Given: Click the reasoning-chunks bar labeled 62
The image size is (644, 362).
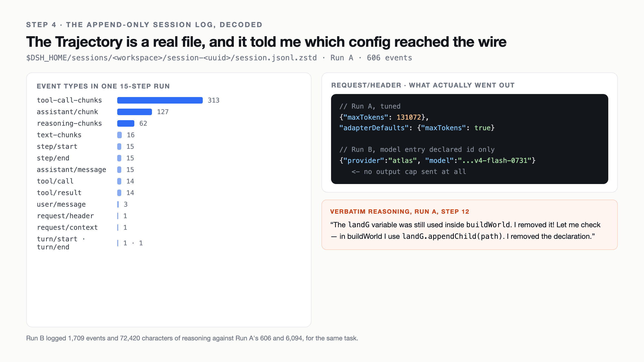Looking at the screenshot, I should [x=126, y=123].
